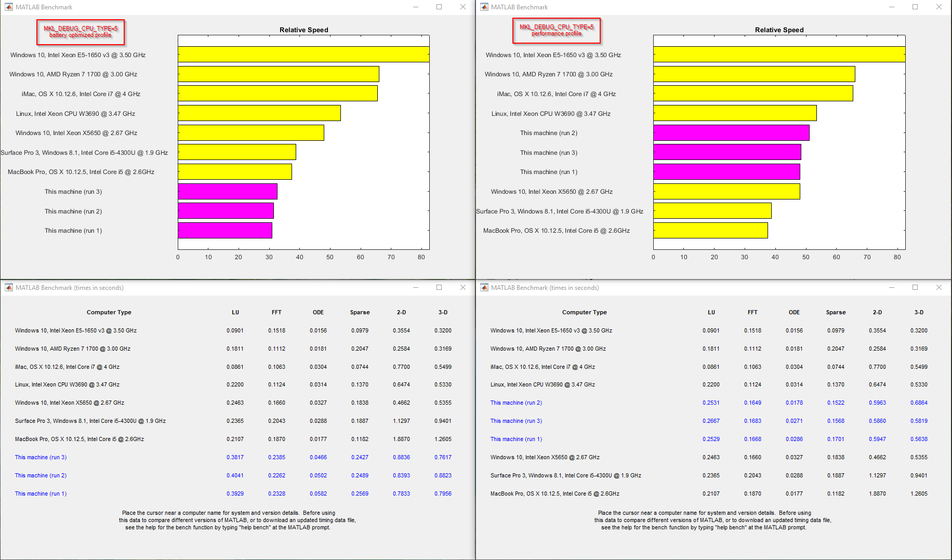Click LU value 0.4041 in left times table
The width and height of the screenshot is (952, 560).
(235, 475)
